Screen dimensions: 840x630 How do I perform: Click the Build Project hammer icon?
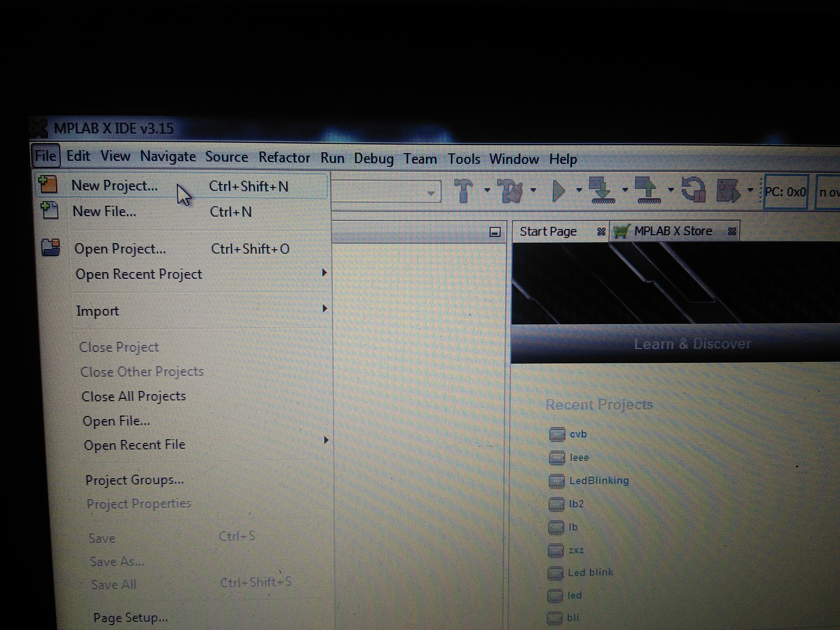coord(463,190)
